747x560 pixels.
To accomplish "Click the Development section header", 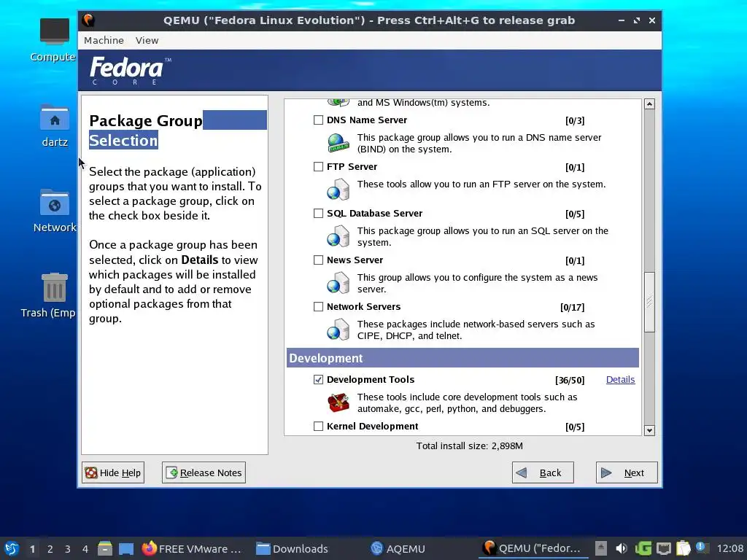I will pyautogui.click(x=462, y=358).
